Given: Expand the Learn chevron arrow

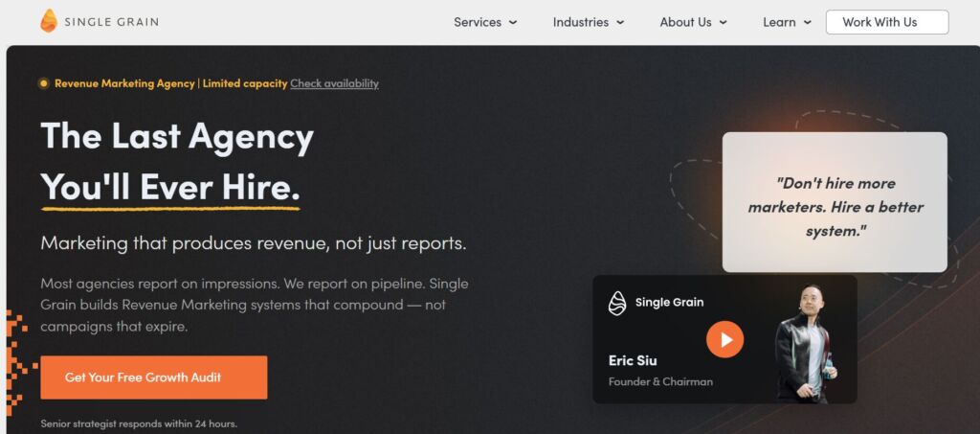Looking at the screenshot, I should click(x=808, y=22).
